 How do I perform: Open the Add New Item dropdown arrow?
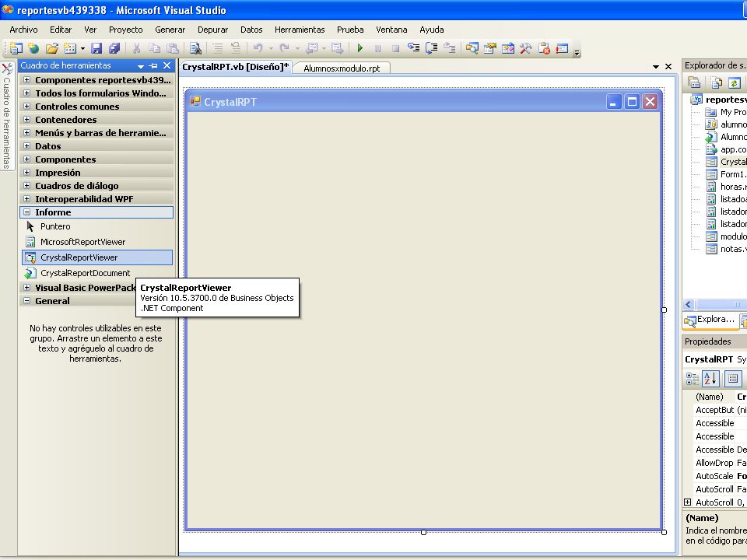coord(82,48)
